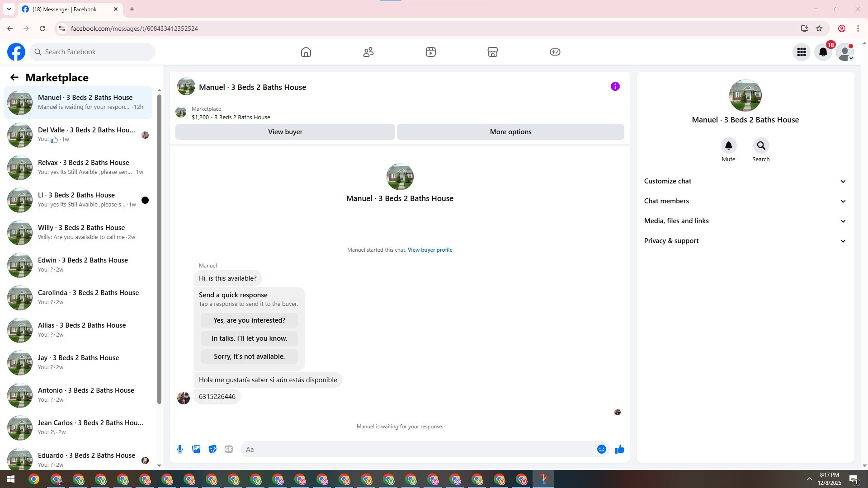Open Willy 3 Beds 2 Baths conversation

78,232
